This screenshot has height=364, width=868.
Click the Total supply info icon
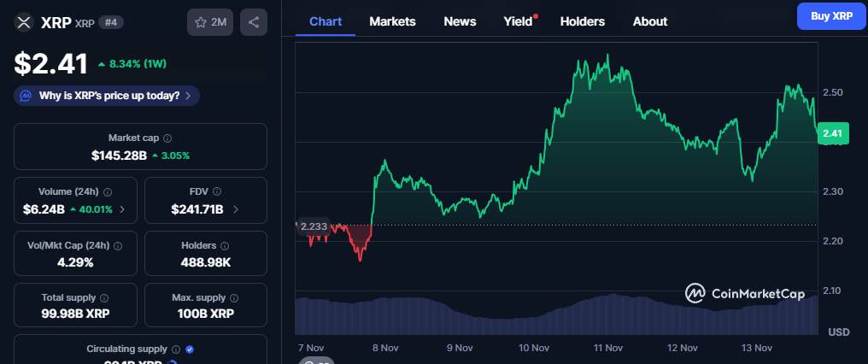pyautogui.click(x=104, y=298)
